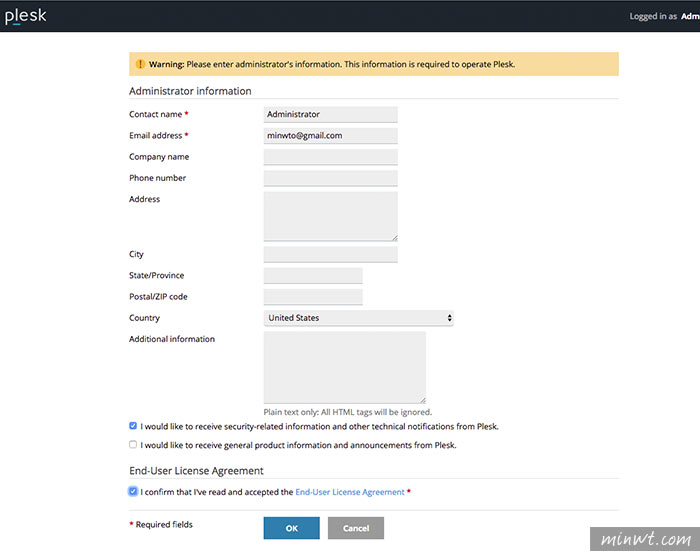Click the Plesk logo
Viewport: 700px width, 551px height.
25,16
